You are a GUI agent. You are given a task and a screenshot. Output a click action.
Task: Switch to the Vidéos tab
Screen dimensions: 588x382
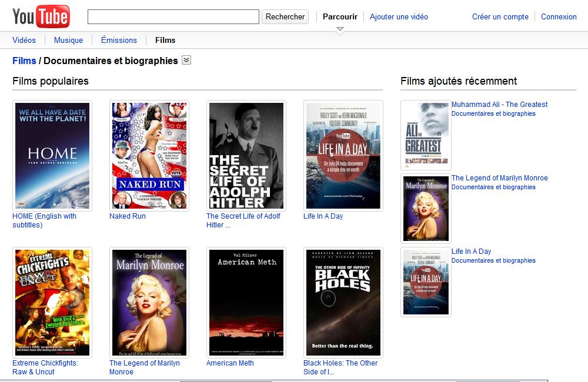[x=24, y=40]
